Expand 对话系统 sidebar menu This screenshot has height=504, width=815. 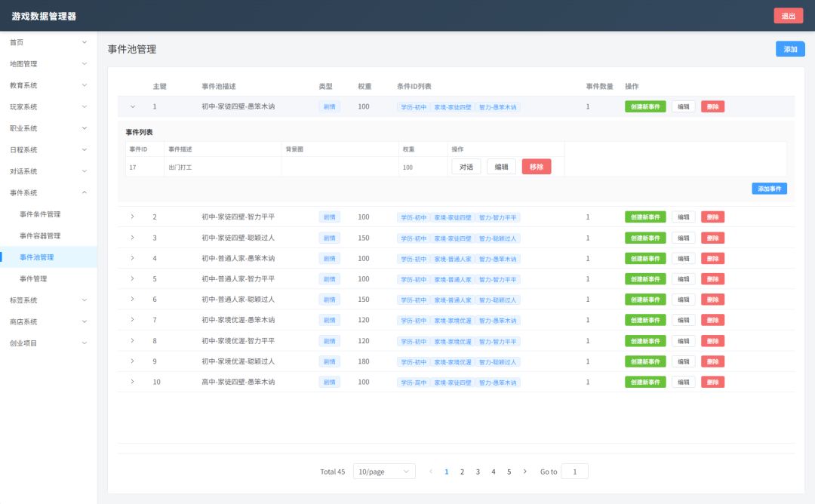pos(48,171)
